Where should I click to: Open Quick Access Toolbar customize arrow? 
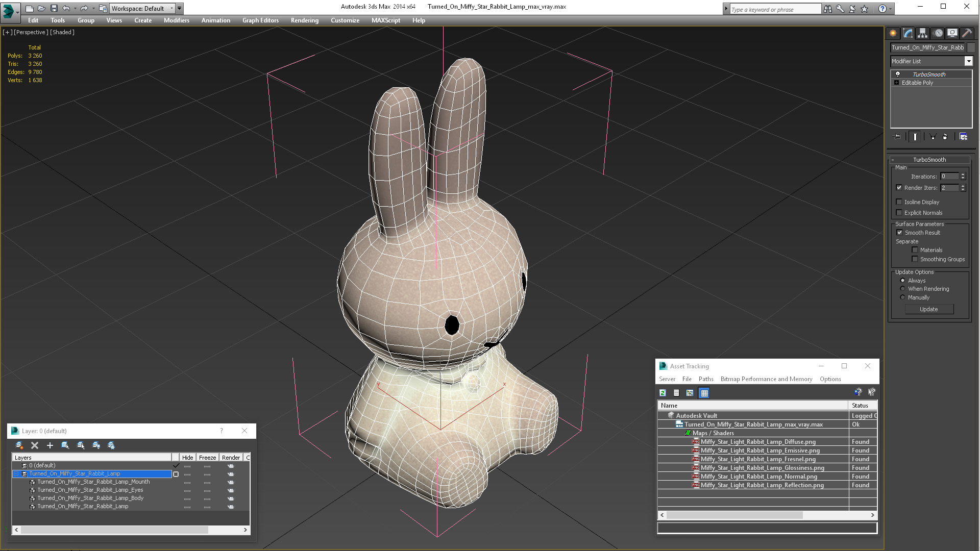point(180,8)
